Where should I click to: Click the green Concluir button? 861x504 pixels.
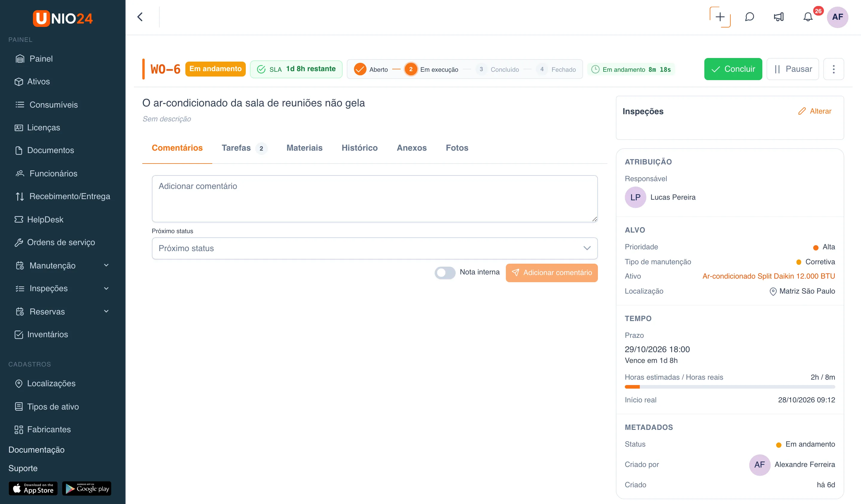click(733, 69)
